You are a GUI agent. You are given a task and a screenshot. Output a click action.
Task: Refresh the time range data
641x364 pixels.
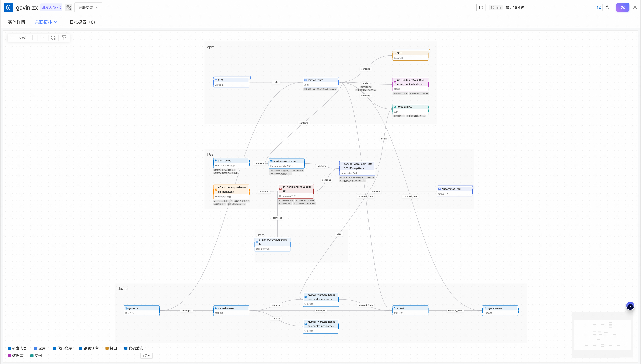pos(607,8)
